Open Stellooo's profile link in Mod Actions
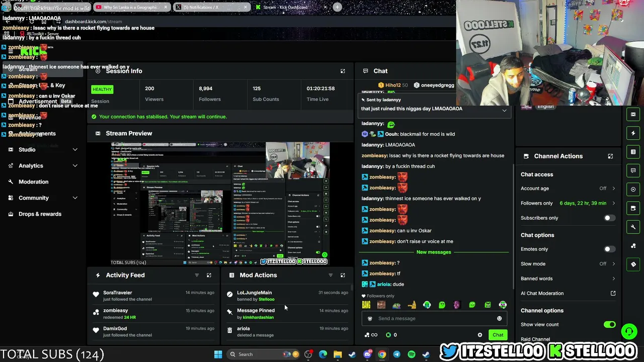 click(x=266, y=299)
